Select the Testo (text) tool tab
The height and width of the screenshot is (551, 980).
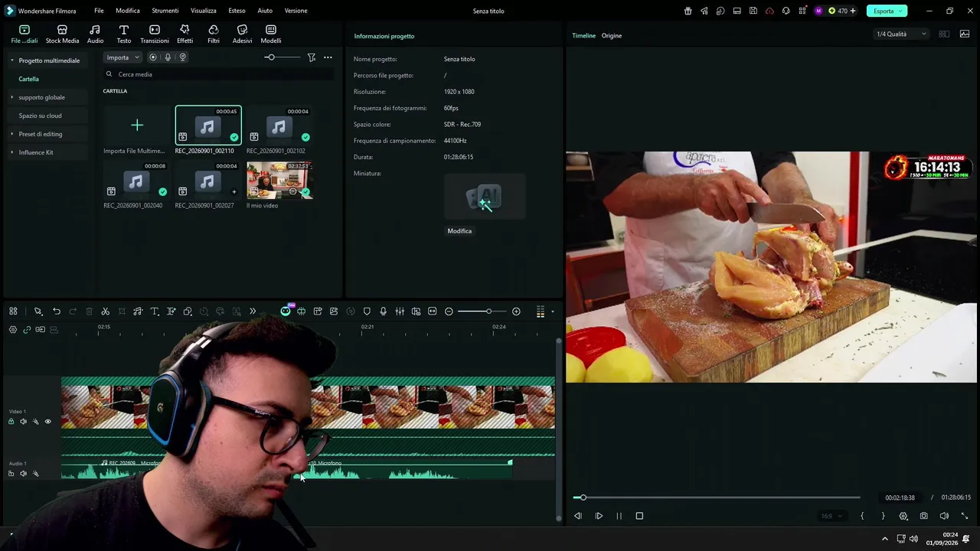123,34
